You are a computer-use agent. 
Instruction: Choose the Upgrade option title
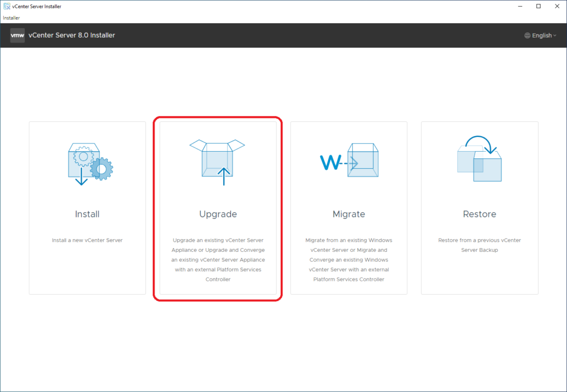pyautogui.click(x=218, y=214)
